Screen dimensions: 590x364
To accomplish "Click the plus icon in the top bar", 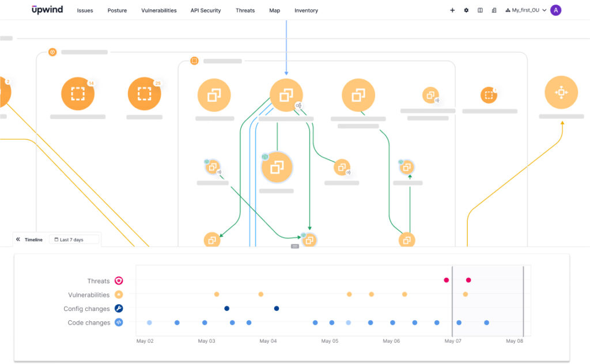I will click(452, 10).
